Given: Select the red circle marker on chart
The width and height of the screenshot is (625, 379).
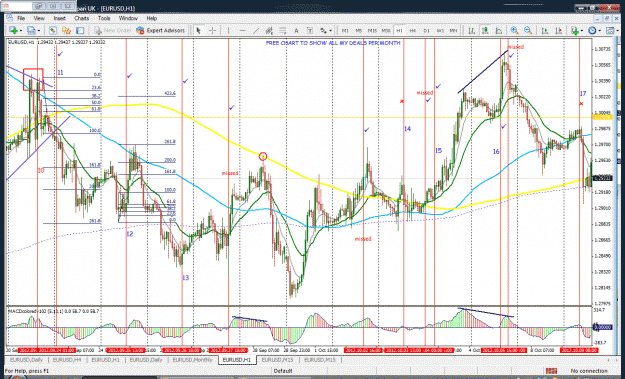Looking at the screenshot, I should (263, 156).
